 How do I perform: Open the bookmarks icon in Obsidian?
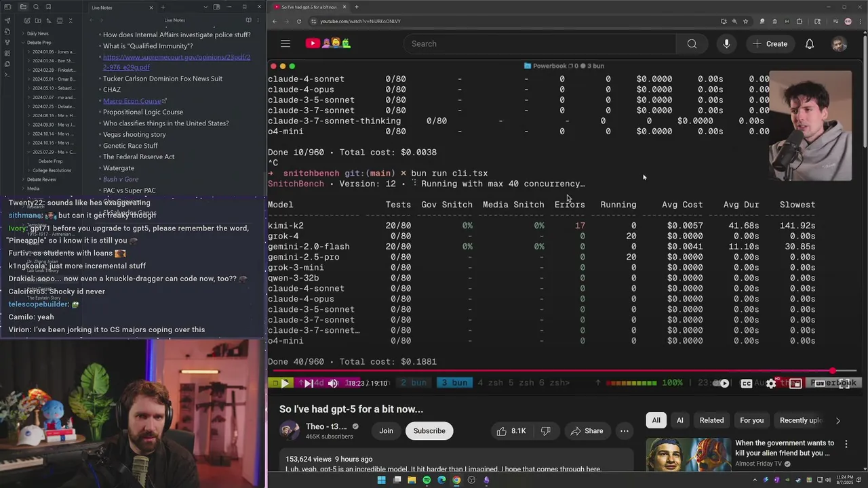48,7
